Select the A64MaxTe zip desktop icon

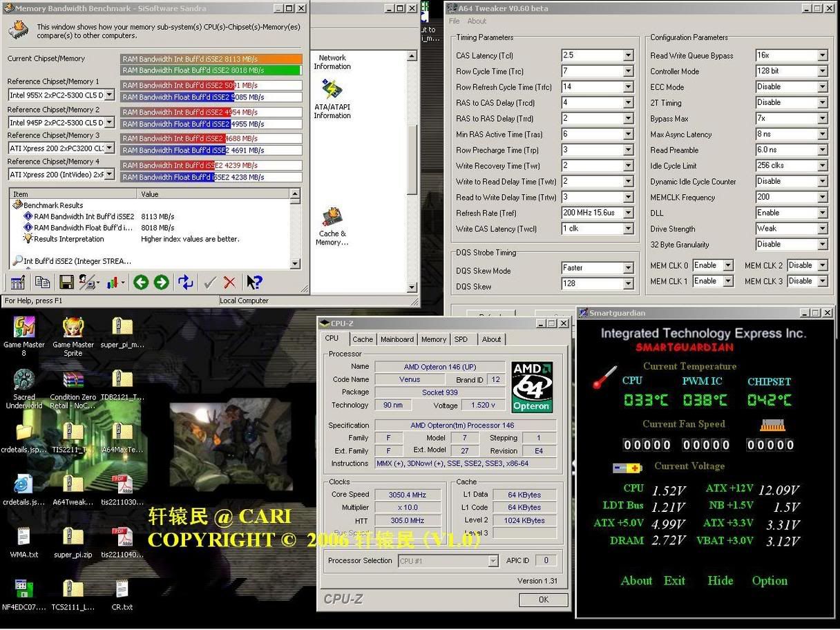122,438
